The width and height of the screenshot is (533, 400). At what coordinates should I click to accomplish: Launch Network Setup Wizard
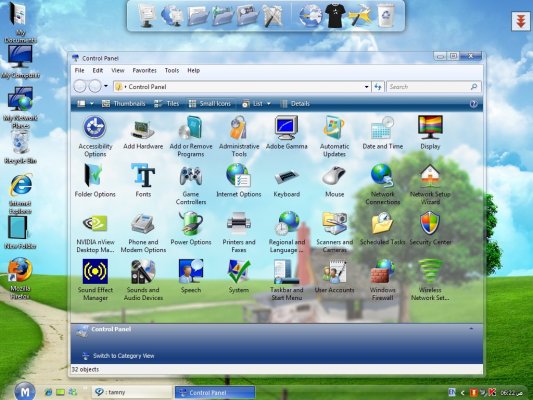coord(430,184)
